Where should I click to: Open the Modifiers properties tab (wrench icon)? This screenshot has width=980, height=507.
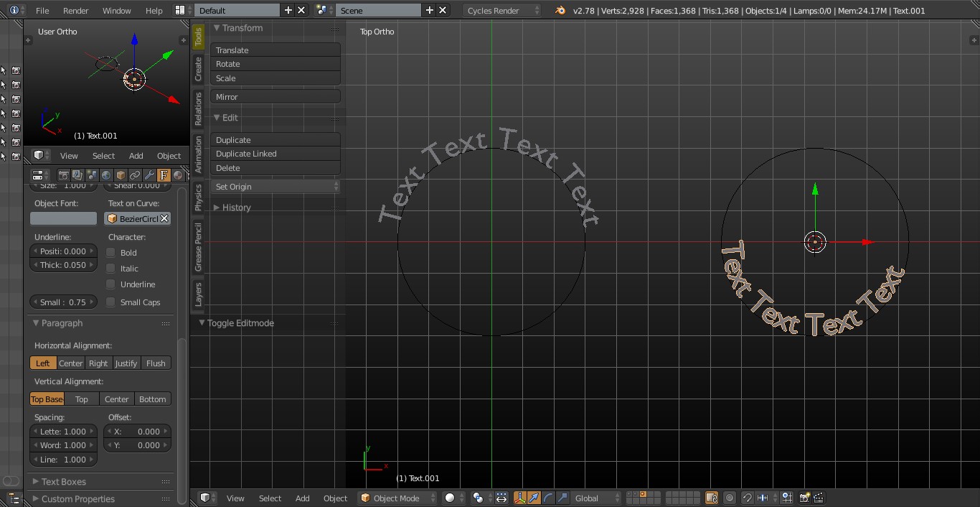(x=149, y=175)
